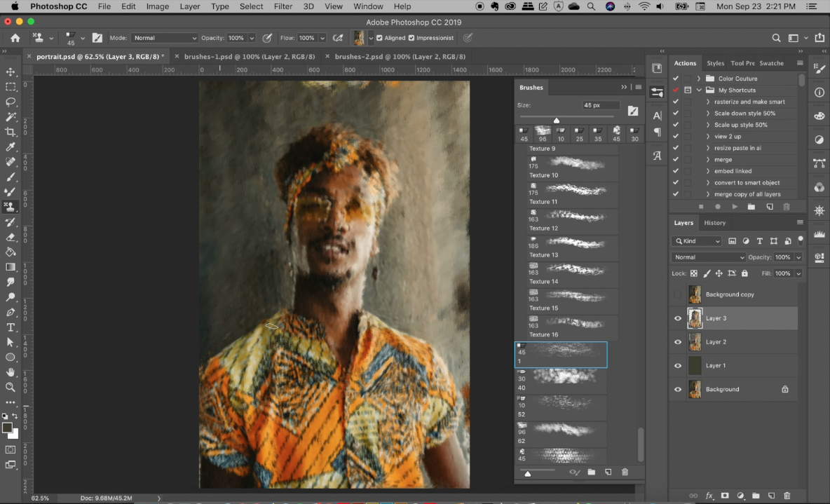Toggle the brush settings panel icon
Viewport: 830px width, 504px height.
tap(97, 38)
